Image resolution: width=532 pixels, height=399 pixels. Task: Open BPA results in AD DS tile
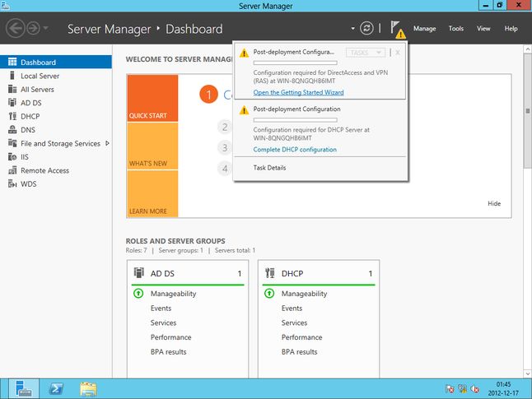tap(168, 352)
